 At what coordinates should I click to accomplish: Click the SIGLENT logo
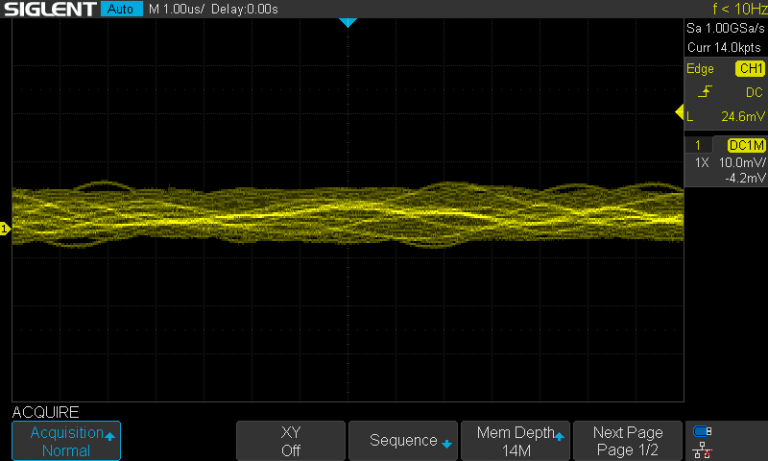(49, 9)
